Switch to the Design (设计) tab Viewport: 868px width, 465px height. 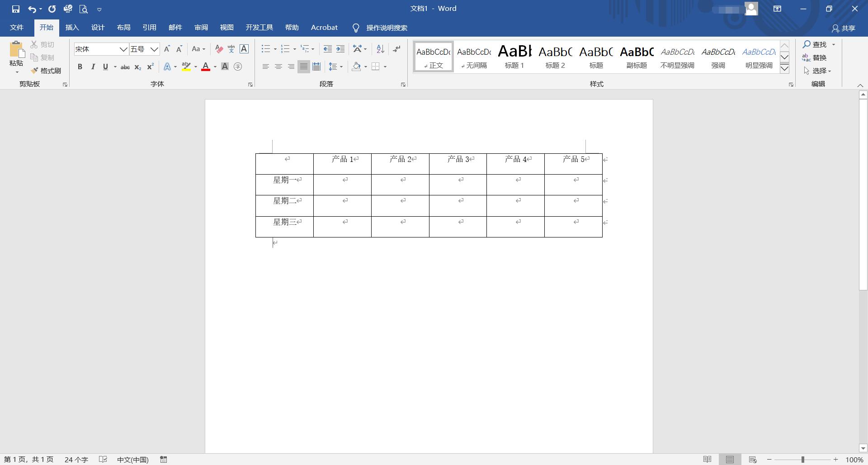pos(98,28)
